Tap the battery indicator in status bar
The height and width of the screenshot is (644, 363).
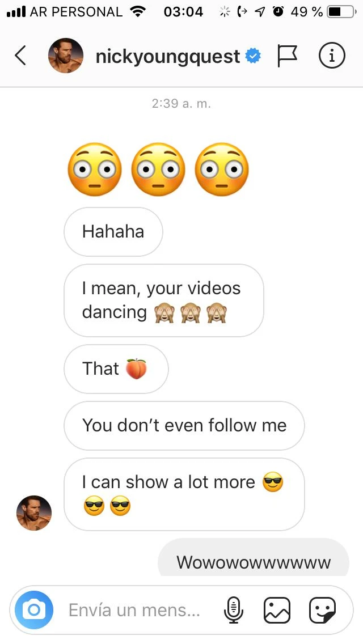click(340, 11)
